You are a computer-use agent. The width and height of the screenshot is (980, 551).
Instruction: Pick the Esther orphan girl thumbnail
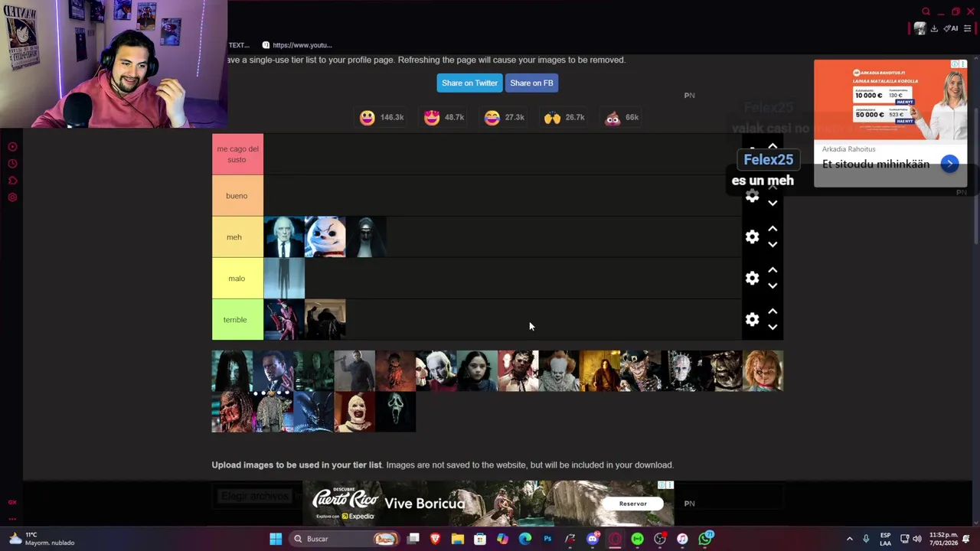pos(477,370)
